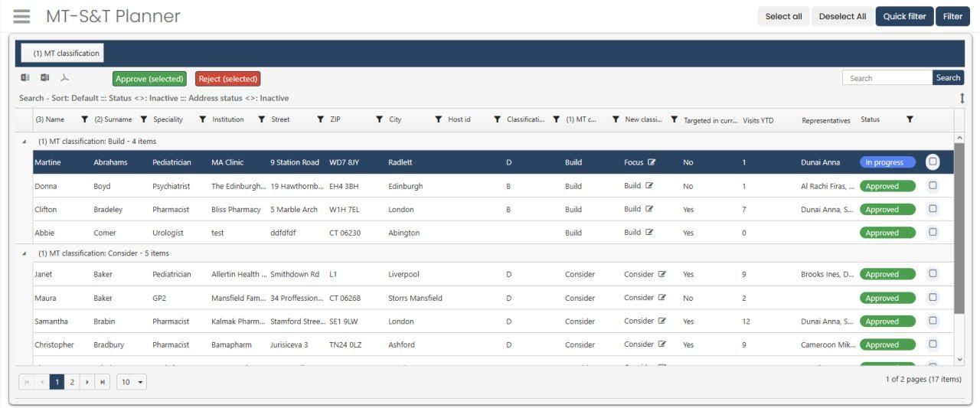Click the Quick filter button

coord(904,16)
